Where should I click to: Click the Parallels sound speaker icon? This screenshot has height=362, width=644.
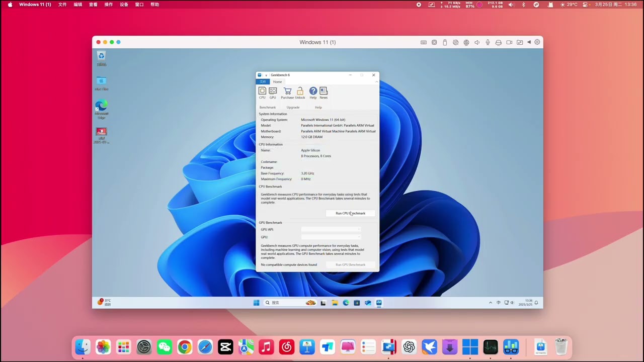coord(477,42)
